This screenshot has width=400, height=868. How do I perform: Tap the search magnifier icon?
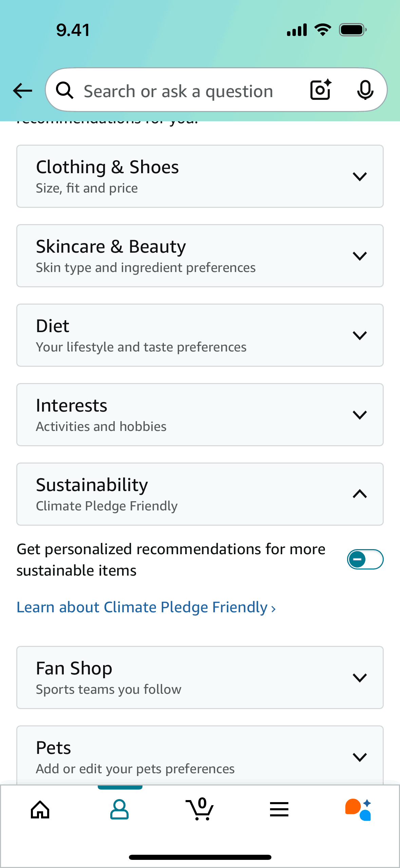(64, 91)
